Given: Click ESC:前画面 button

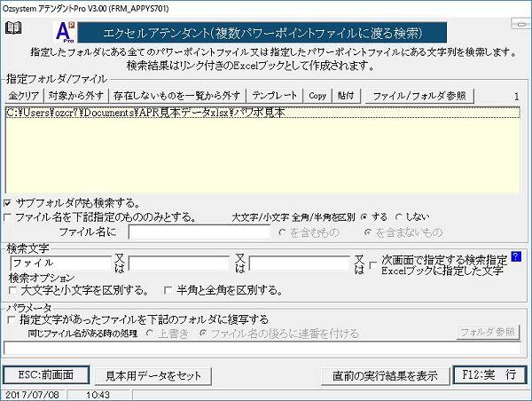Looking at the screenshot, I should point(46,375).
